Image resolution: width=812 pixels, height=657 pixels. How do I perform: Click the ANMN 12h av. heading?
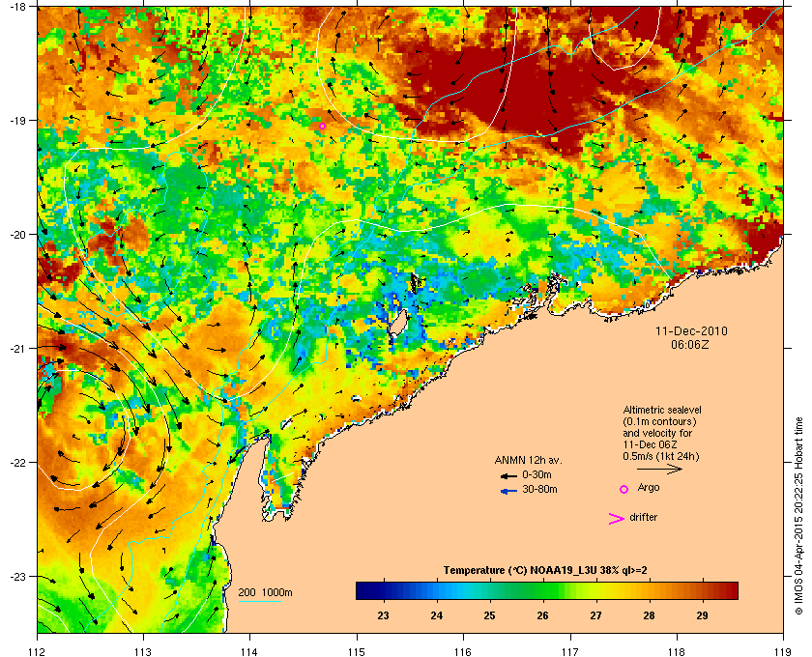528,460
